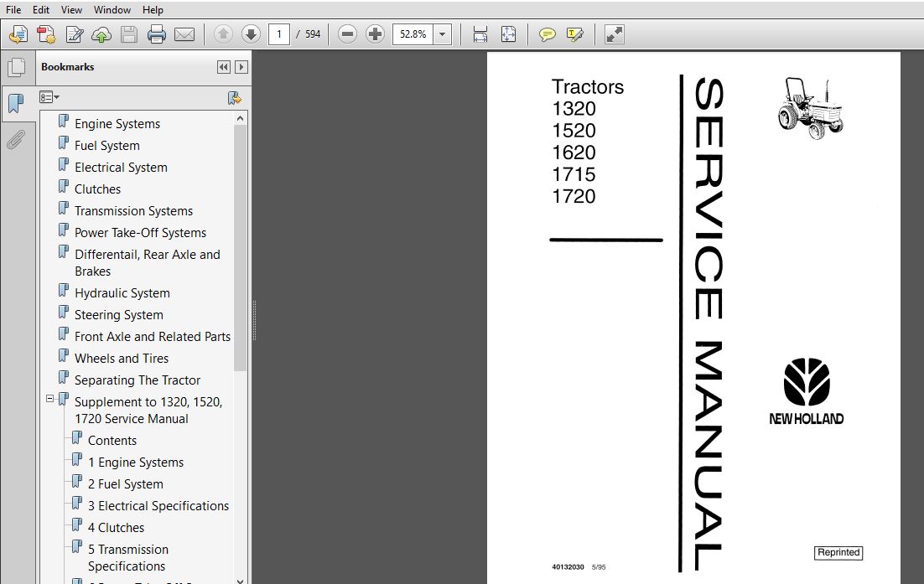Select the highlight text tool icon
This screenshot has height=584, width=924.
[x=574, y=34]
